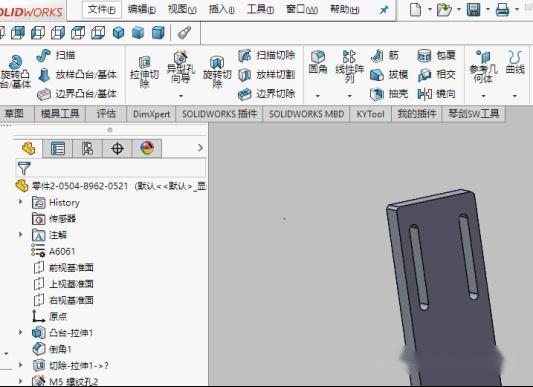Open the PropertyManager tab icon

pos(58,149)
